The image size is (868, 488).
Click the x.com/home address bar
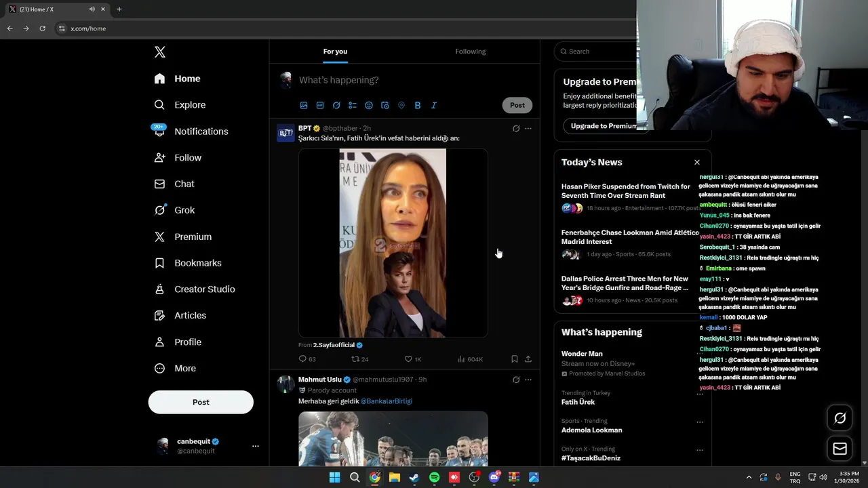[x=346, y=28]
